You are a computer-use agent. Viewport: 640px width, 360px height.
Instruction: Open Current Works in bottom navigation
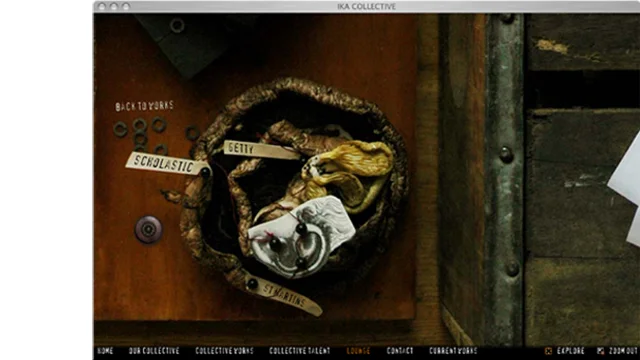tap(453, 351)
